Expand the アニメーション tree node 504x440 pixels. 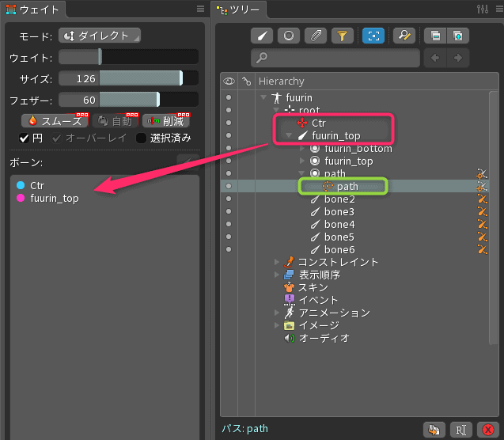coord(276,313)
